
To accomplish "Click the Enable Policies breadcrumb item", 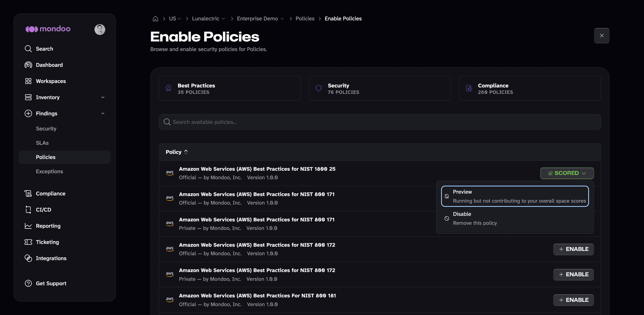I will [x=343, y=19].
